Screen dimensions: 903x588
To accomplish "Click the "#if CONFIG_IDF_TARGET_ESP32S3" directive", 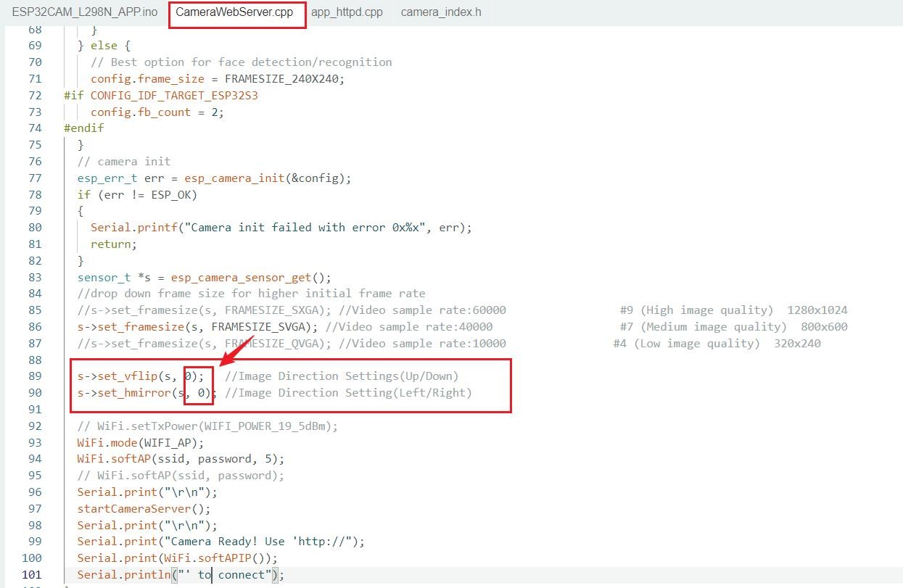I will (161, 96).
